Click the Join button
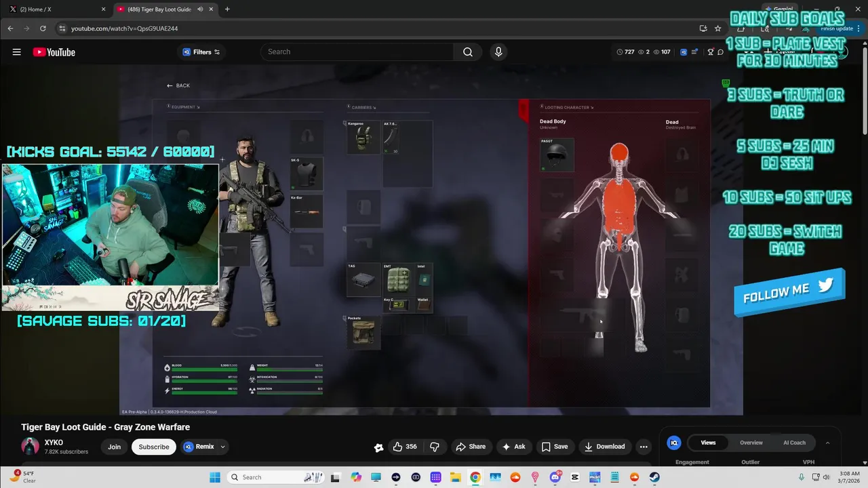Viewport: 868px width, 488px height. click(114, 447)
